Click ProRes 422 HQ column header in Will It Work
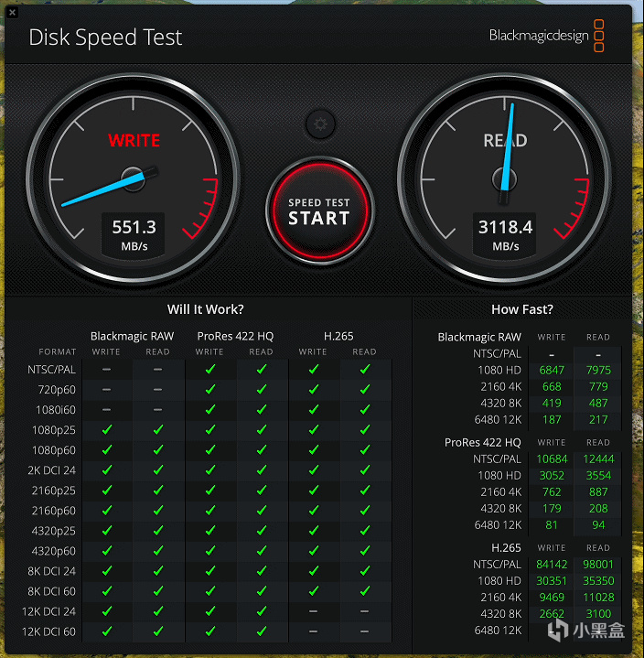The image size is (644, 658). click(x=235, y=336)
